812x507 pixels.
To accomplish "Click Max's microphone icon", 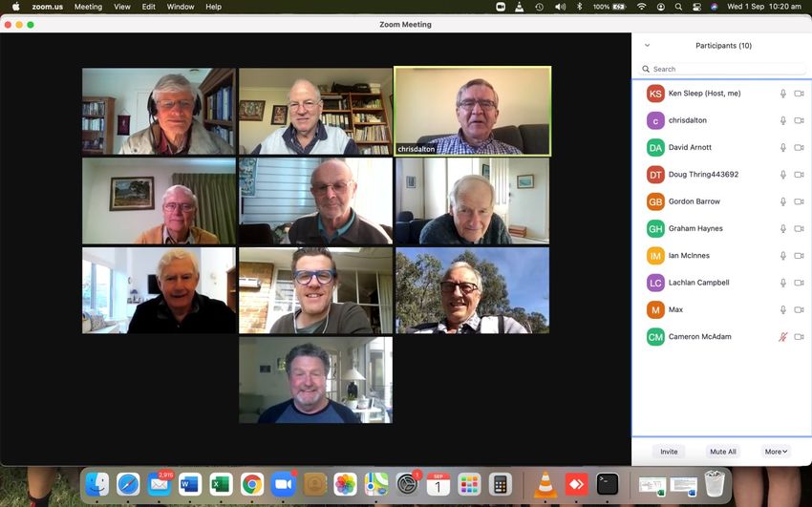I will [783, 310].
